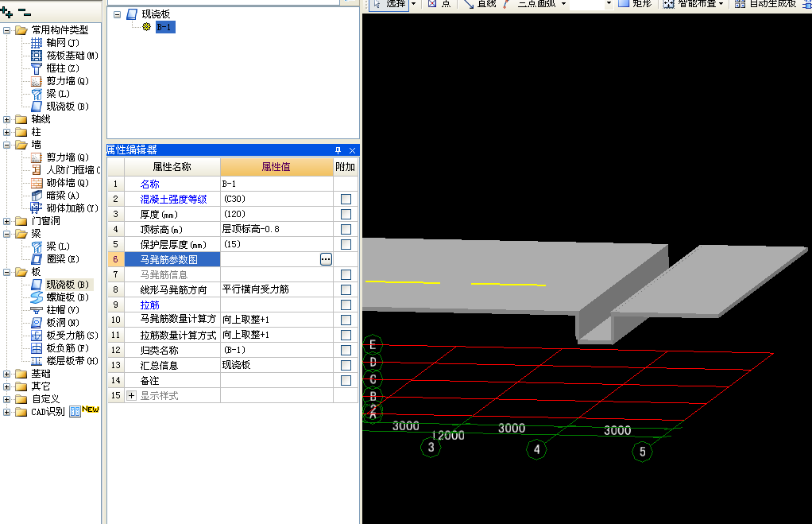The height and width of the screenshot is (524, 812).
Task: Select 柱帽(V) column cap icon
Action: click(37, 310)
